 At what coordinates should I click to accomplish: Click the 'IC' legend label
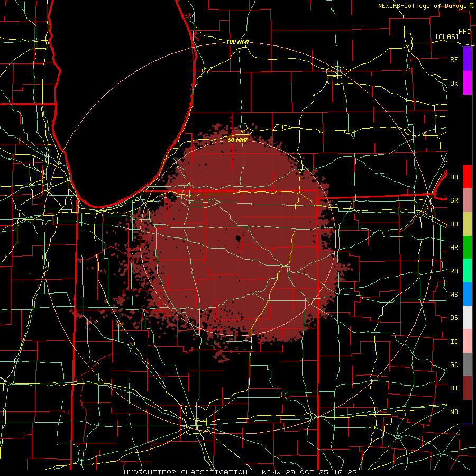pos(454,342)
